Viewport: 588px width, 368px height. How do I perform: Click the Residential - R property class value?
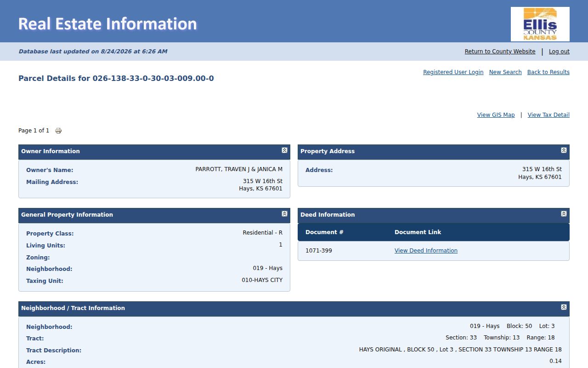tap(263, 233)
